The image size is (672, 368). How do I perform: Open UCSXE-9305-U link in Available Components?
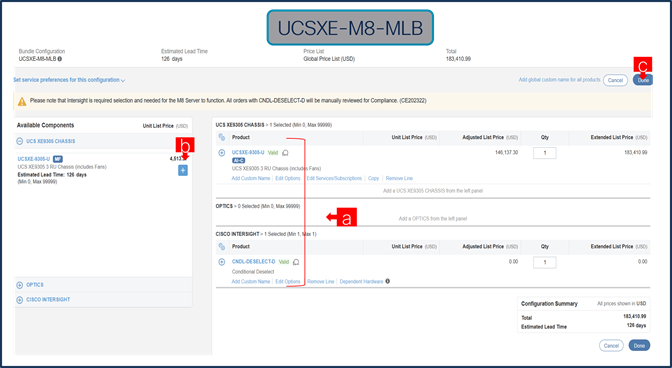[34, 159]
